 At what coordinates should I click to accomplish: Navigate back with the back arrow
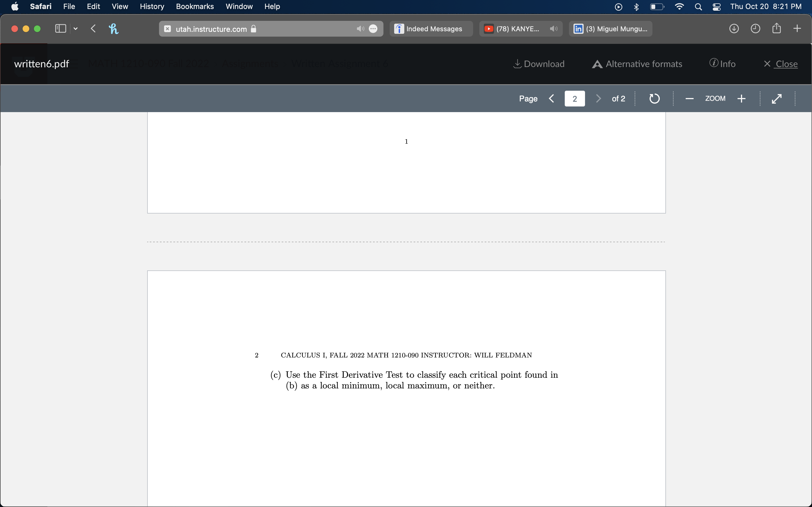pos(93,28)
